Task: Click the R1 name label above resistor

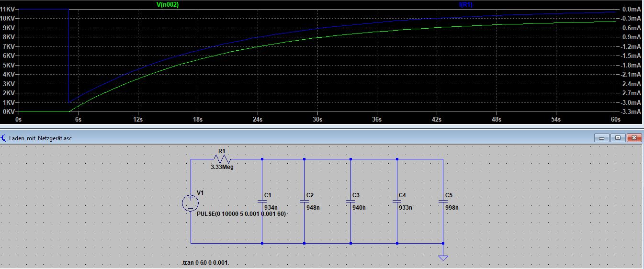Action: [x=222, y=151]
